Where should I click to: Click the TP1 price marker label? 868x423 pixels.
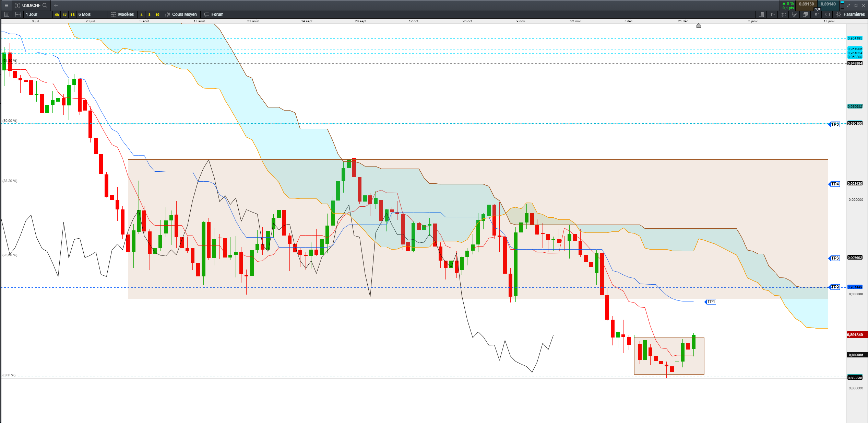click(x=711, y=302)
